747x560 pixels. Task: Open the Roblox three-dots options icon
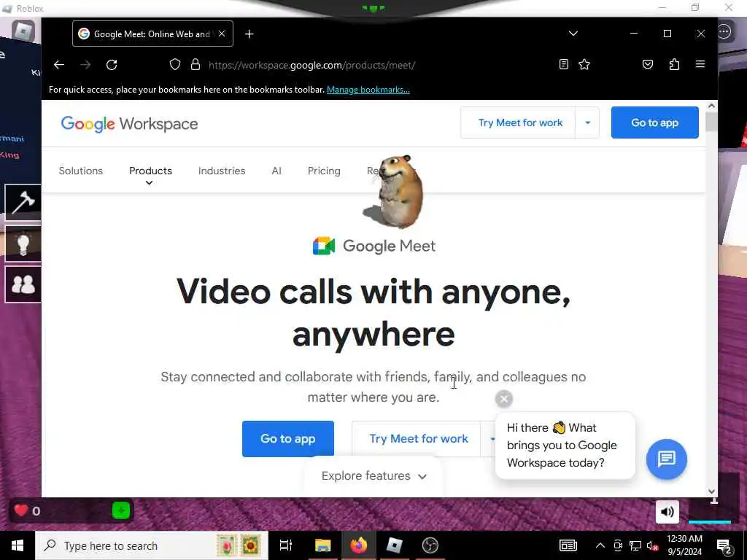point(724,32)
